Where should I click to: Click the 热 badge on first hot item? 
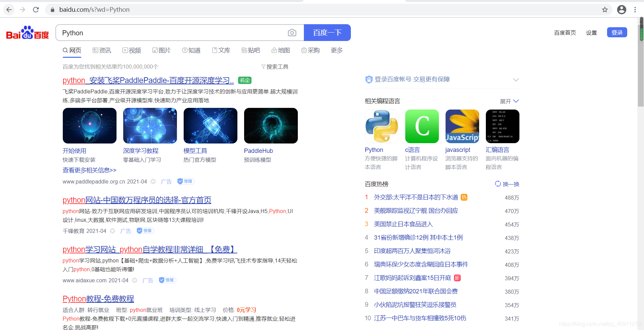point(464,198)
